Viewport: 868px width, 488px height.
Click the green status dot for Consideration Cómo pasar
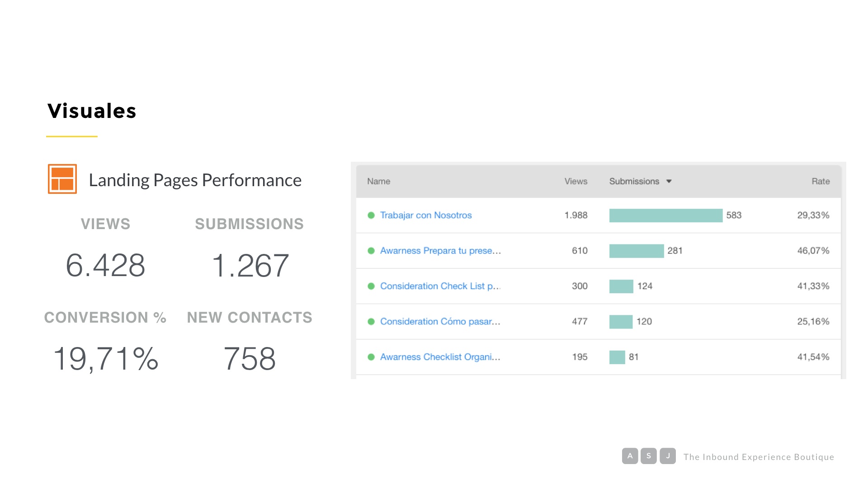pos(371,322)
